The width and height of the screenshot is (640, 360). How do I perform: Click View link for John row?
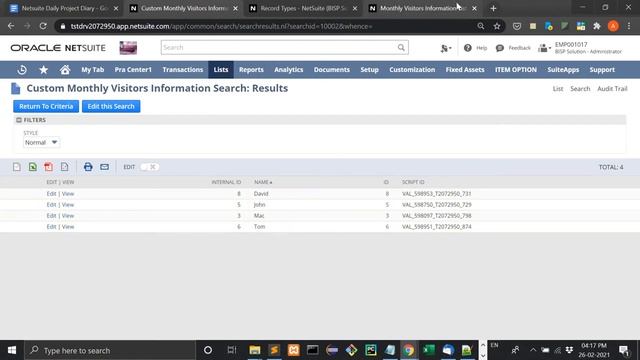pyautogui.click(x=68, y=204)
